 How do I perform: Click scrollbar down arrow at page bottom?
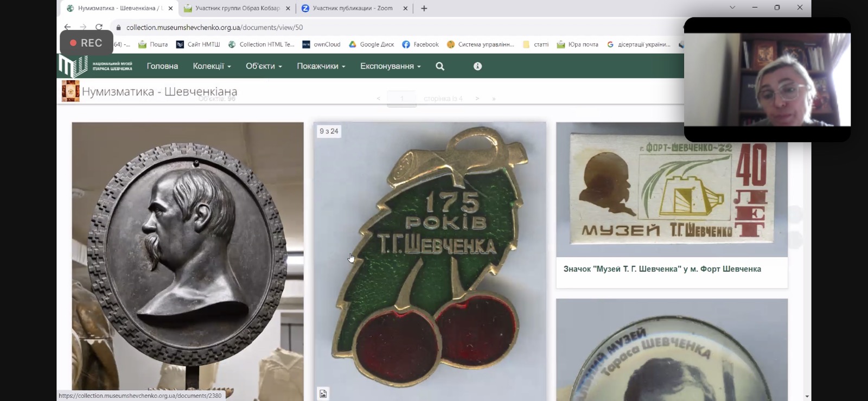coord(807,397)
